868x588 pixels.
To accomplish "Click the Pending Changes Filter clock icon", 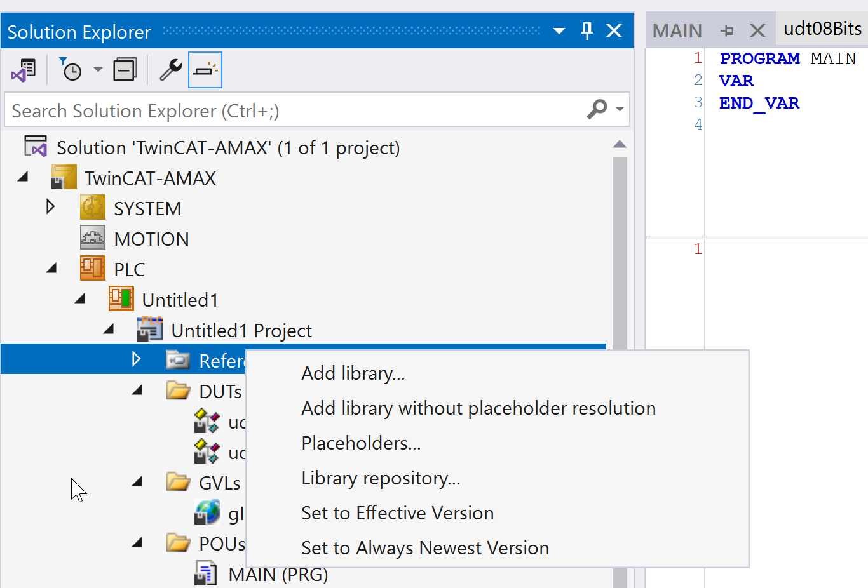I will pos(71,70).
